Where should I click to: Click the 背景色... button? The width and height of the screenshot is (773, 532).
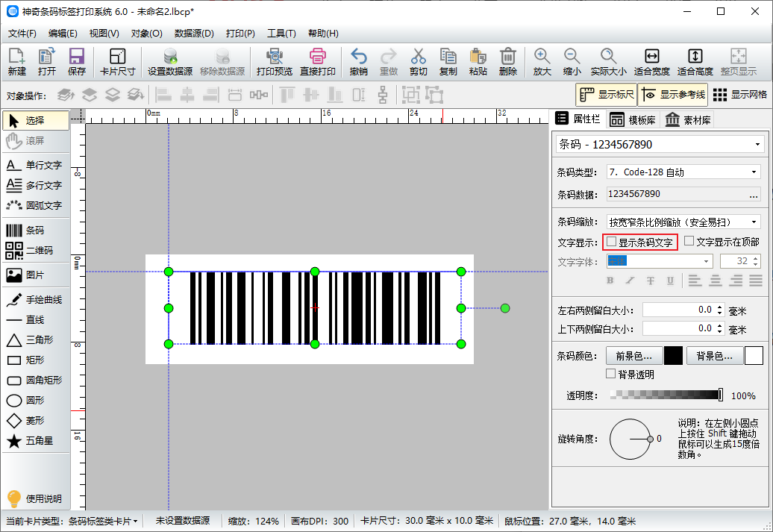(714, 355)
